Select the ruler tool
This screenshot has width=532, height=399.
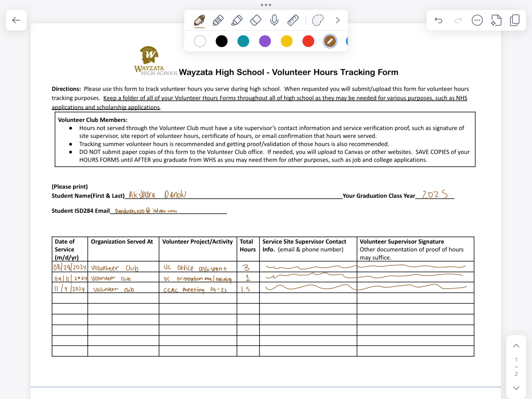click(x=293, y=20)
